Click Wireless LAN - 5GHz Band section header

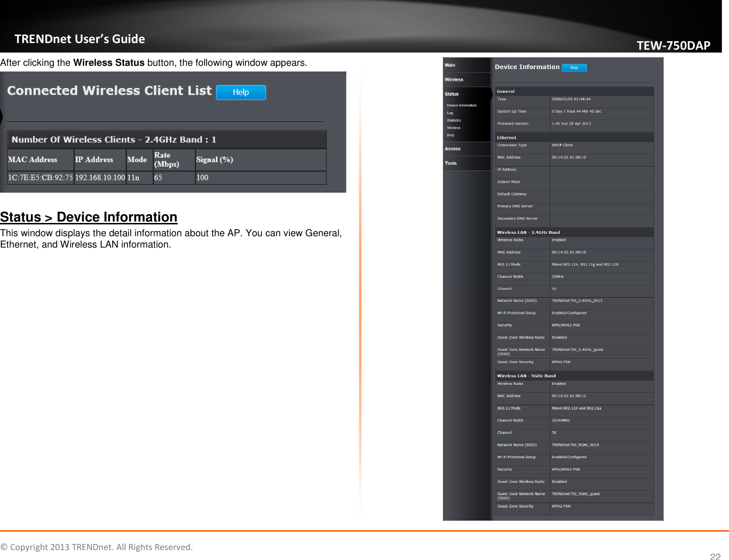(x=574, y=376)
